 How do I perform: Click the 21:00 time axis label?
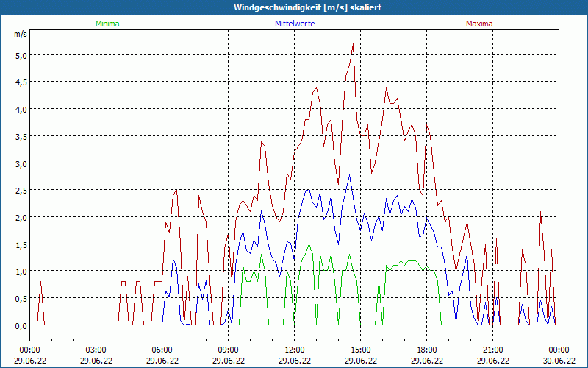(x=492, y=350)
